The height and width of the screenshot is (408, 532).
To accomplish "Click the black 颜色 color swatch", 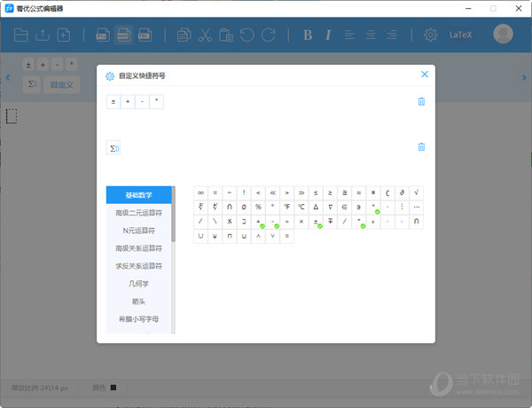I will 113,388.
